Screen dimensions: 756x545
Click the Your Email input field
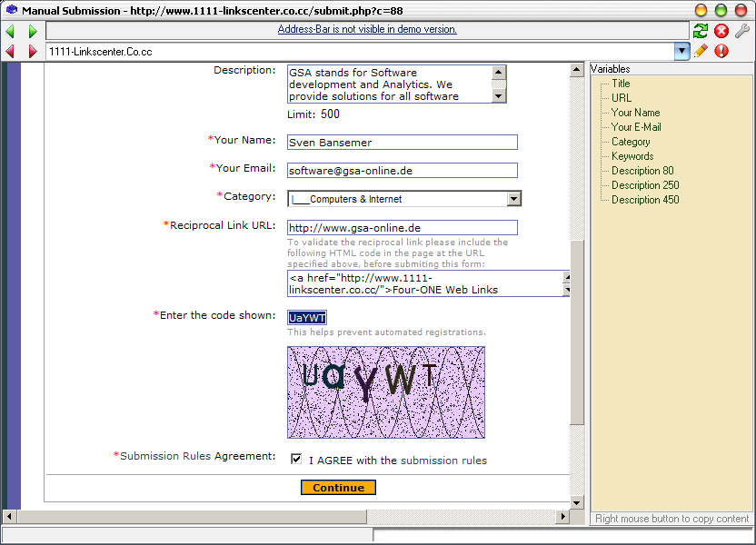click(403, 170)
